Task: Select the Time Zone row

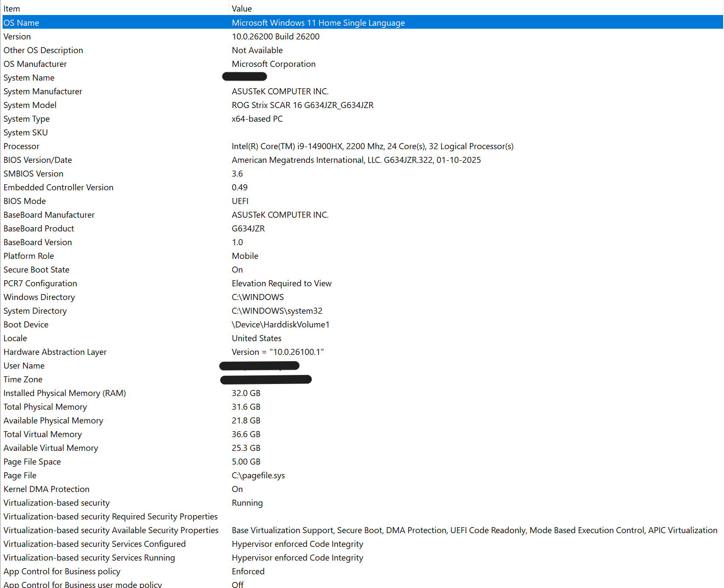Action: [363, 379]
